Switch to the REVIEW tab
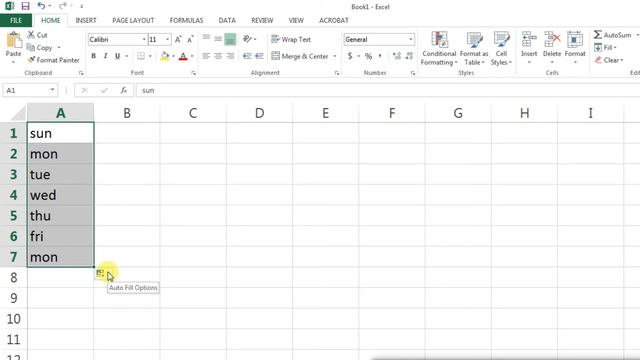This screenshot has width=640, height=360. (x=262, y=20)
